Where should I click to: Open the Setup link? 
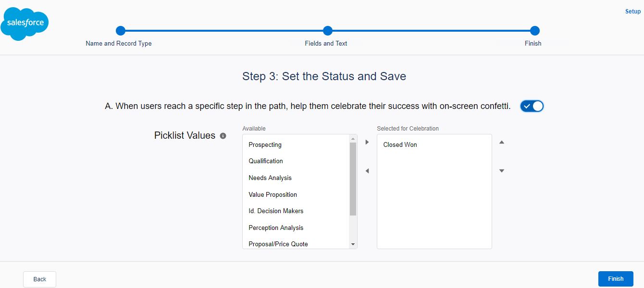[632, 11]
